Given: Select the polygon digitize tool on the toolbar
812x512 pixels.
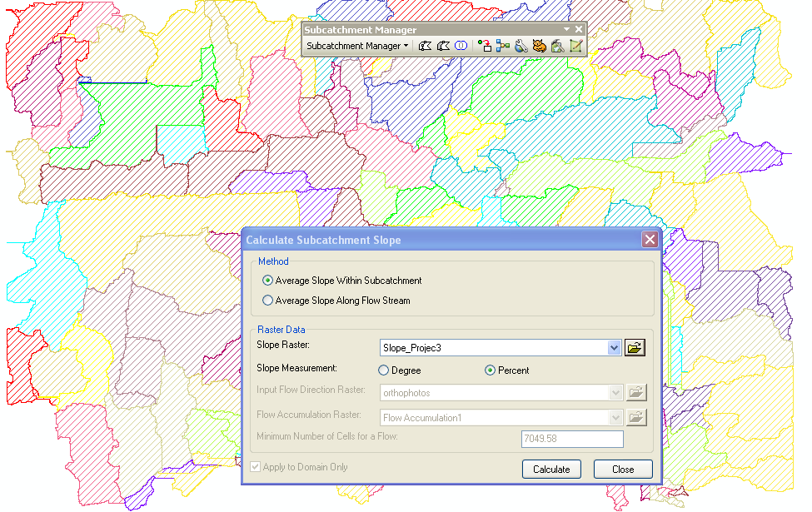Looking at the screenshot, I should coord(425,46).
